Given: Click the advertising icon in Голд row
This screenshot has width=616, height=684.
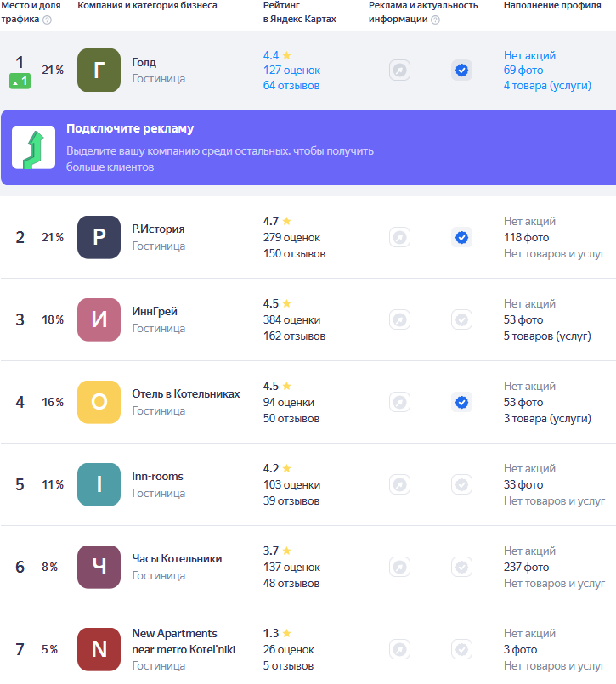Looking at the screenshot, I should 399,71.
